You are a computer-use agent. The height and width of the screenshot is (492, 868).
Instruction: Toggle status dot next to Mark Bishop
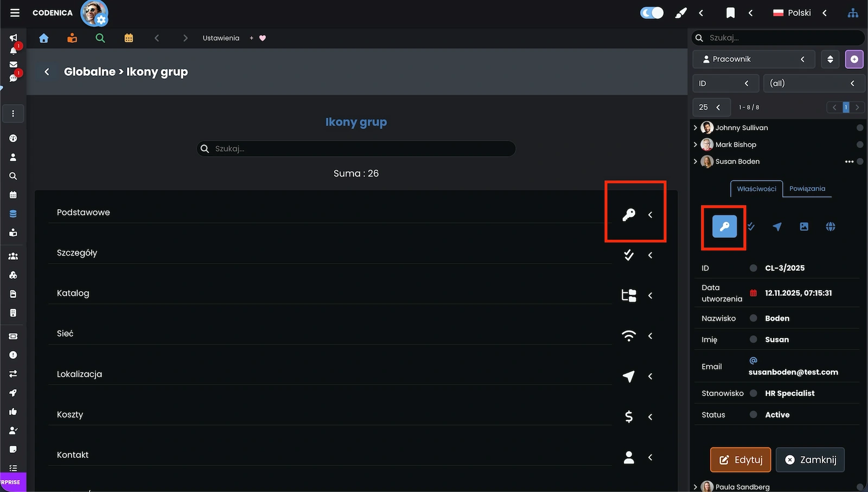pos(859,145)
